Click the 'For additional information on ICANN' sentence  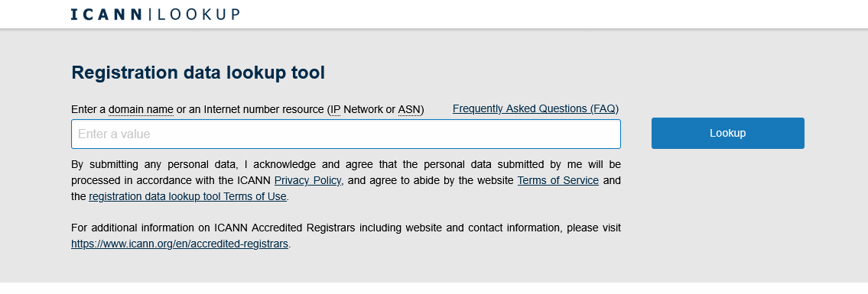tap(346, 236)
